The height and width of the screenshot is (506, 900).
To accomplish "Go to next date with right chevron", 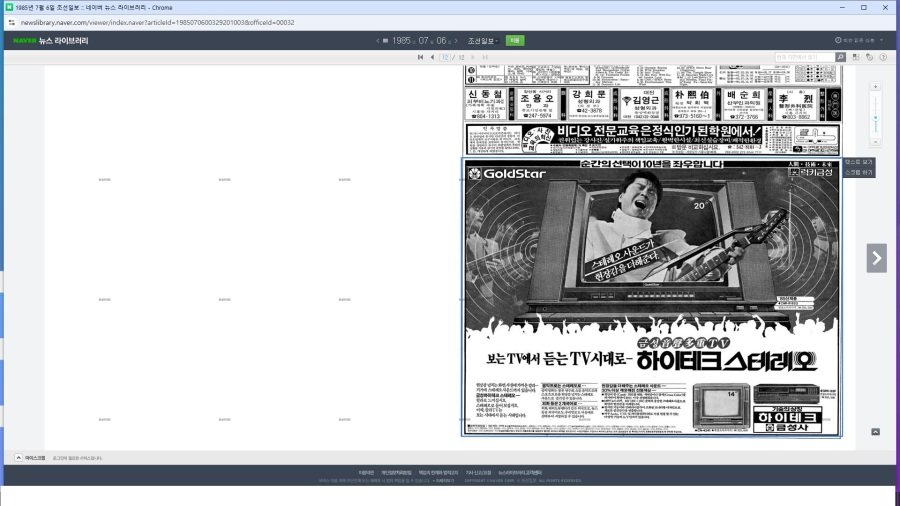I will click(456, 41).
